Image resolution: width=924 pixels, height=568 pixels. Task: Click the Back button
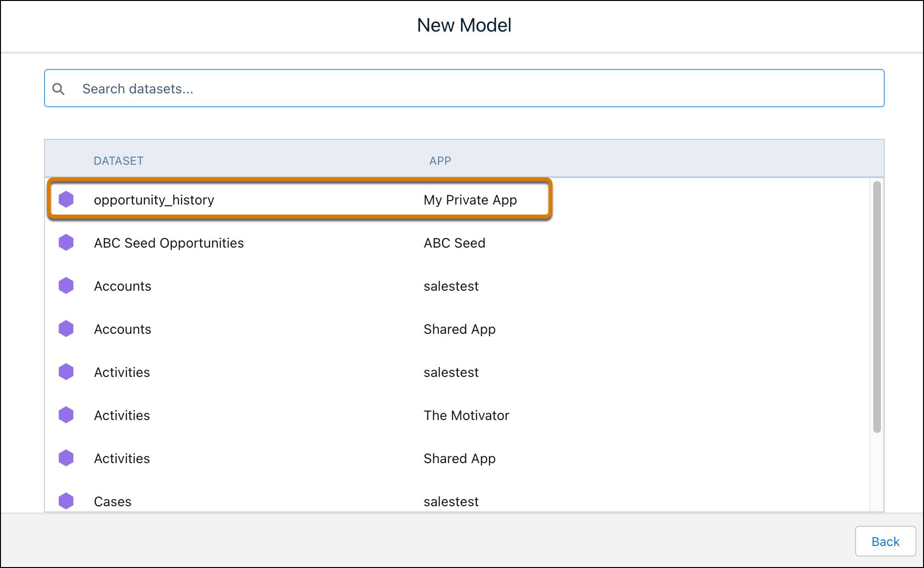(885, 541)
